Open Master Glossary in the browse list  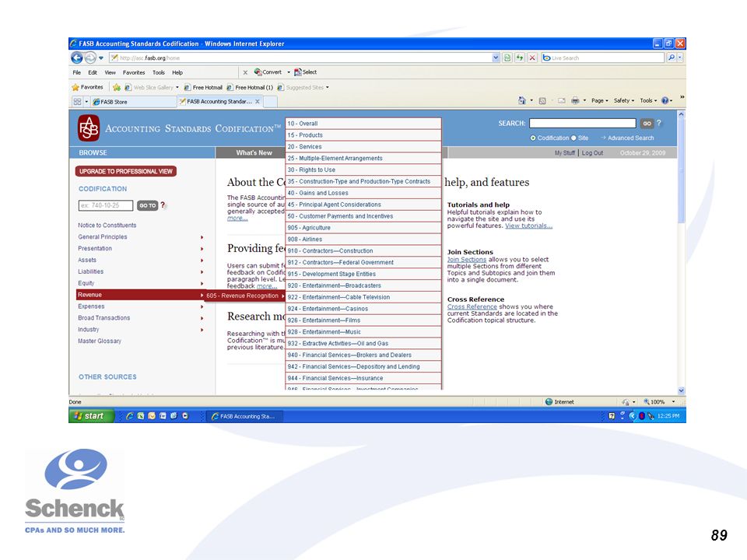coord(100,341)
